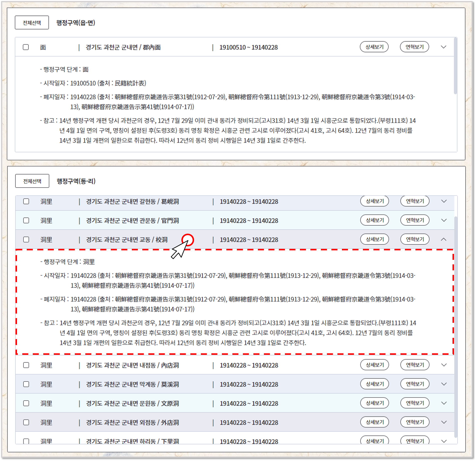Open 연혁보기 for 관문동 row
Image resolution: width=476 pixels, height=461 pixels.
tap(415, 220)
